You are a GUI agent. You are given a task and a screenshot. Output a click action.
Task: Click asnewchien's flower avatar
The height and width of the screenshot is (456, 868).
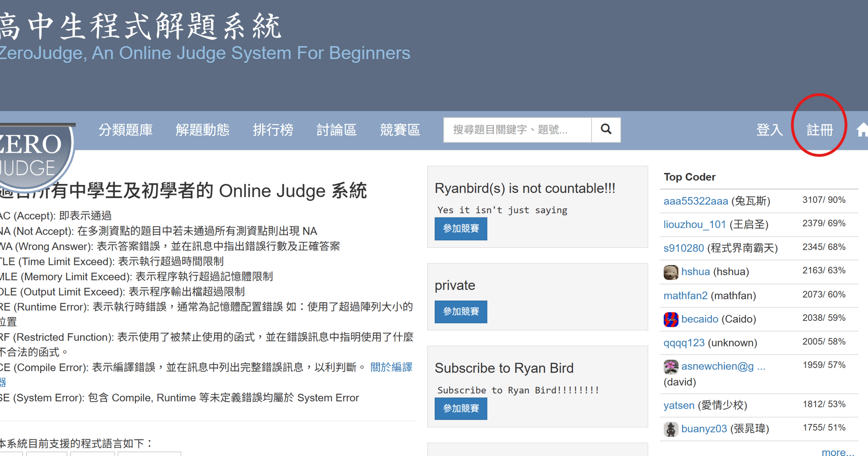[671, 366]
